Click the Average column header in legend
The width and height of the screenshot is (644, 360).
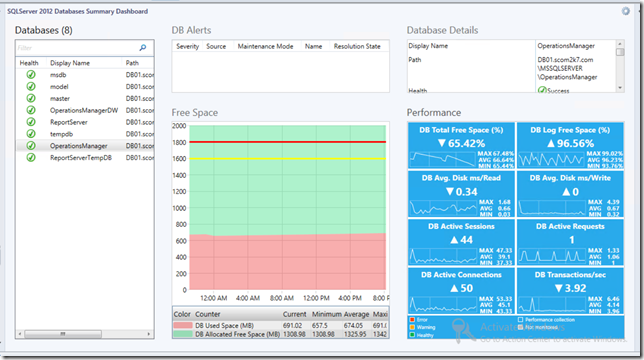point(356,314)
